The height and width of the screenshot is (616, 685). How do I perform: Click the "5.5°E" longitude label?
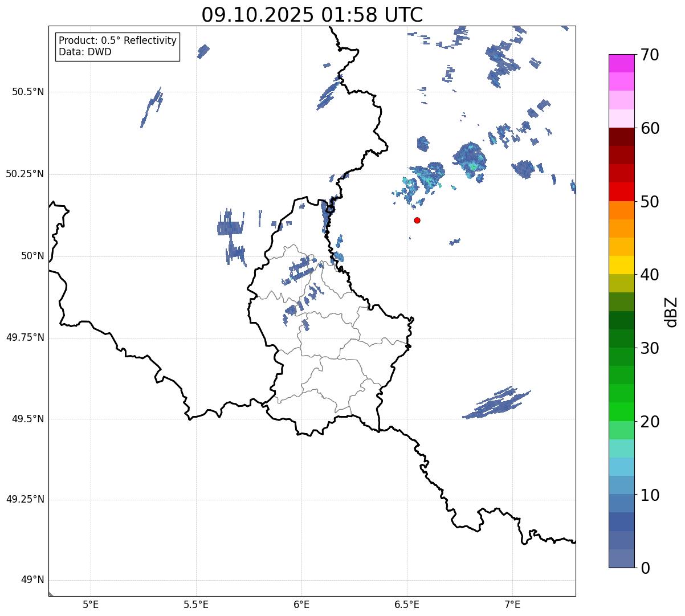click(x=196, y=605)
